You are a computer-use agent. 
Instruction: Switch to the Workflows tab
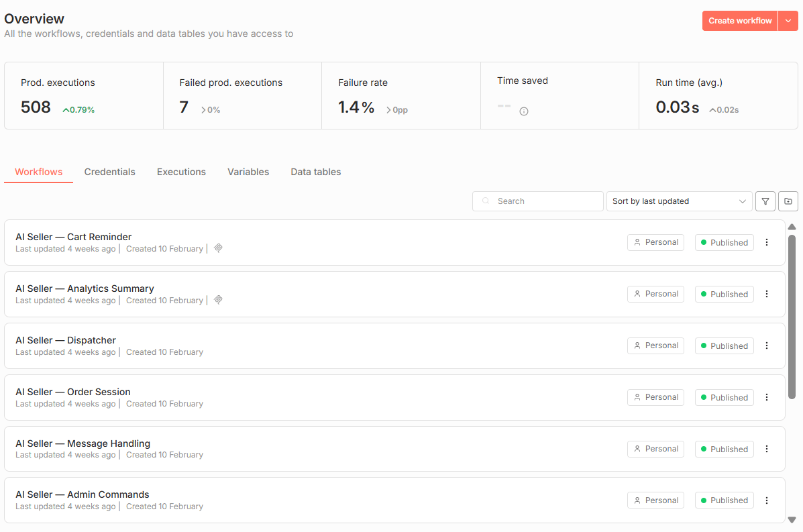pyautogui.click(x=38, y=172)
